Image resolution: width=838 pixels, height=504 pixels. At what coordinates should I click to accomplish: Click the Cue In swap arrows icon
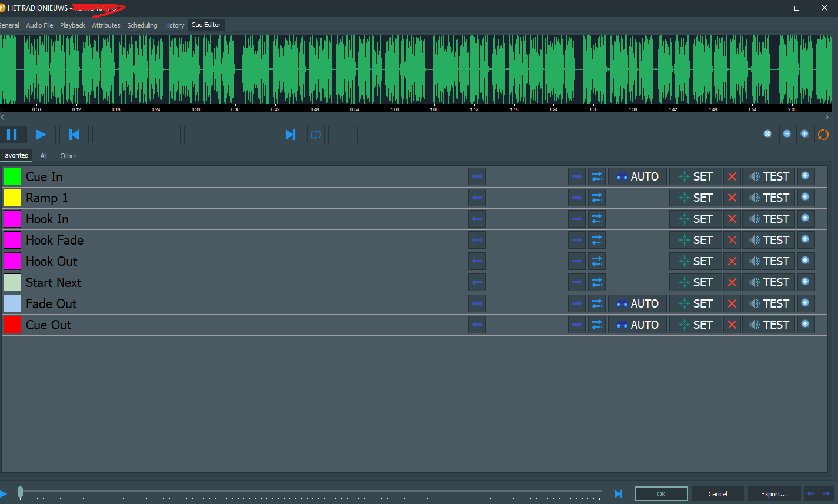click(x=597, y=176)
